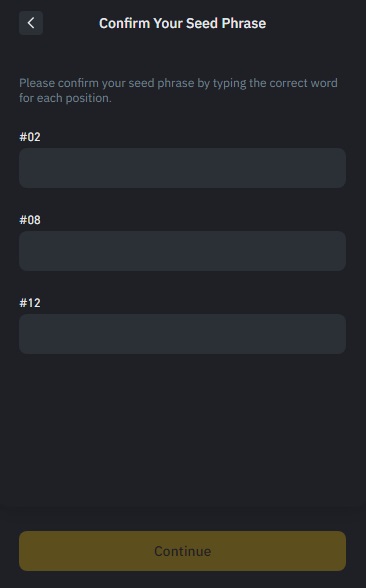Viewport: 366px width, 588px height.
Task: Click the #08 position label
Action: click(30, 220)
